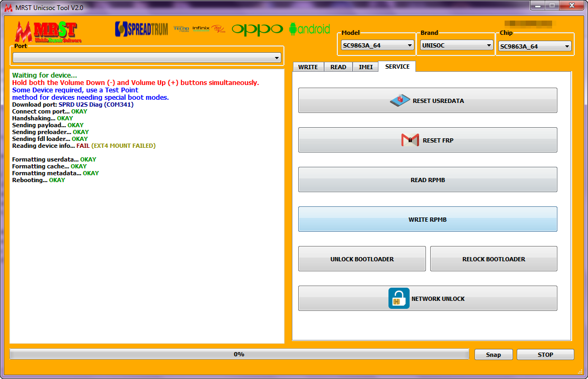Select the SERVICE tab

pyautogui.click(x=397, y=67)
